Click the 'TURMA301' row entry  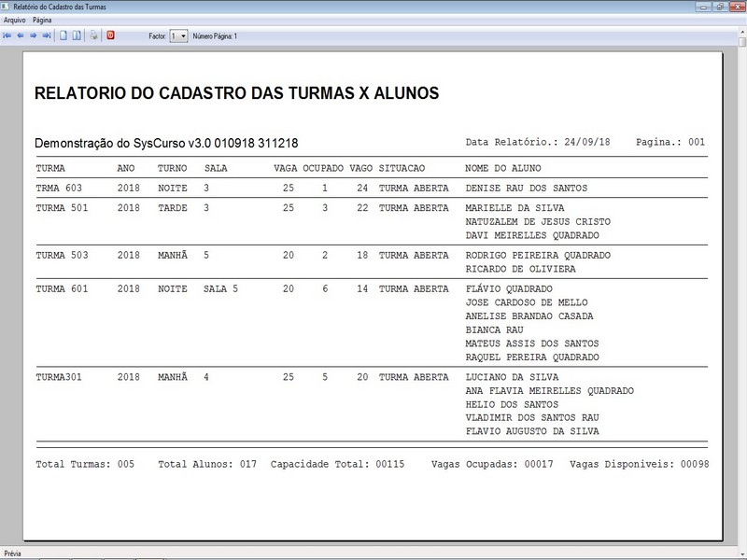pyautogui.click(x=59, y=377)
